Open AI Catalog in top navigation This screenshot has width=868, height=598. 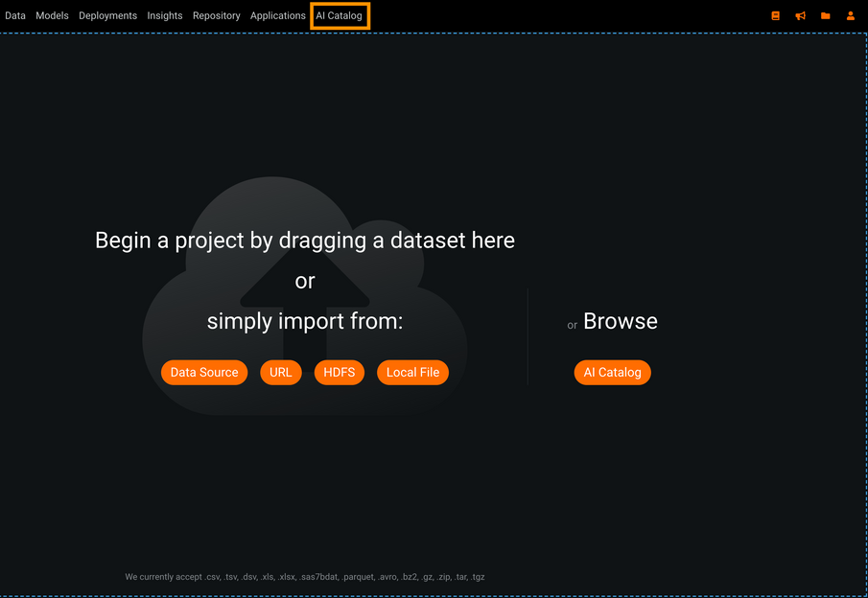[x=340, y=16]
